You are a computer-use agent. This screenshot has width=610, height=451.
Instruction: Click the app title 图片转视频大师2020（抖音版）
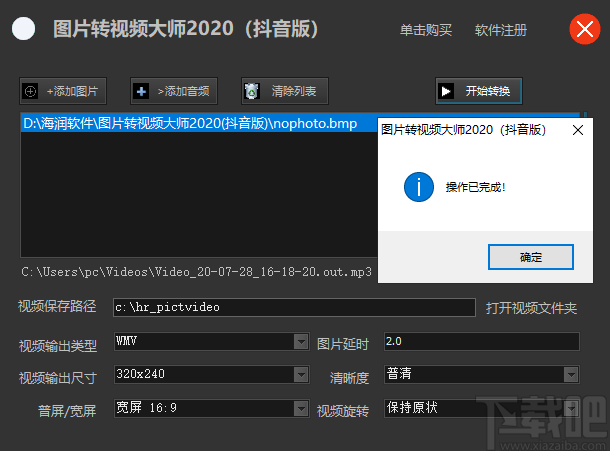coord(186,29)
